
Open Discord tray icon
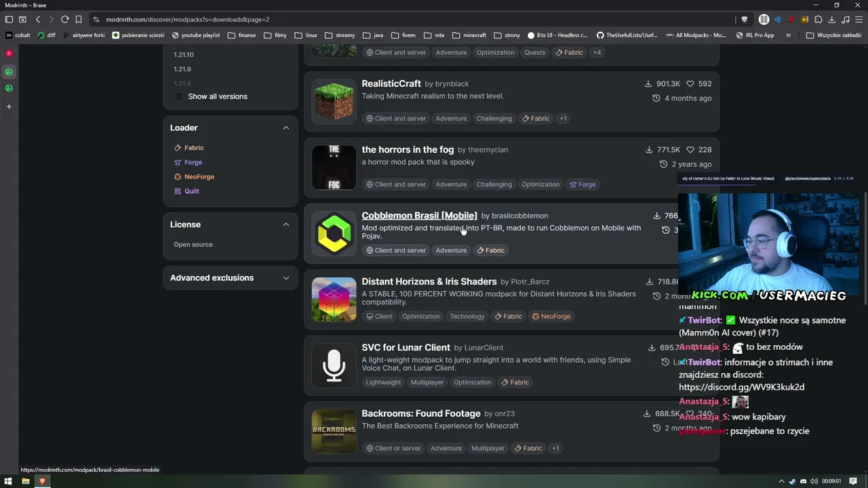(803, 481)
